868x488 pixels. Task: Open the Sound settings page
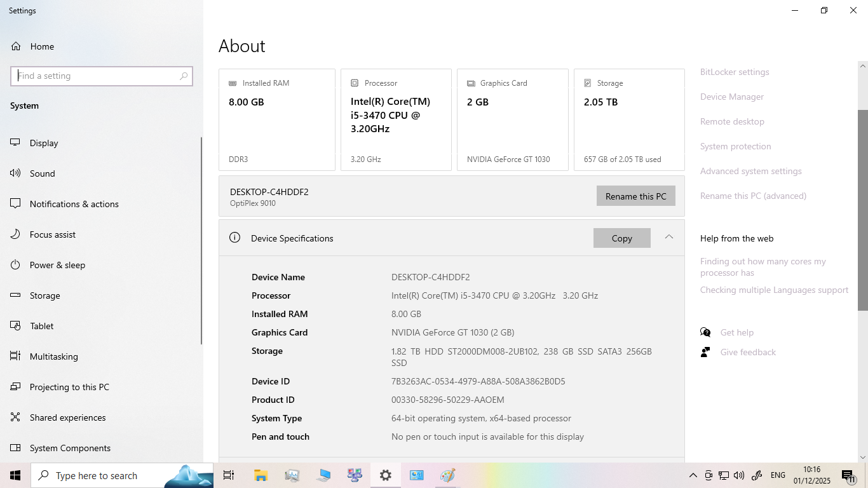(x=42, y=173)
